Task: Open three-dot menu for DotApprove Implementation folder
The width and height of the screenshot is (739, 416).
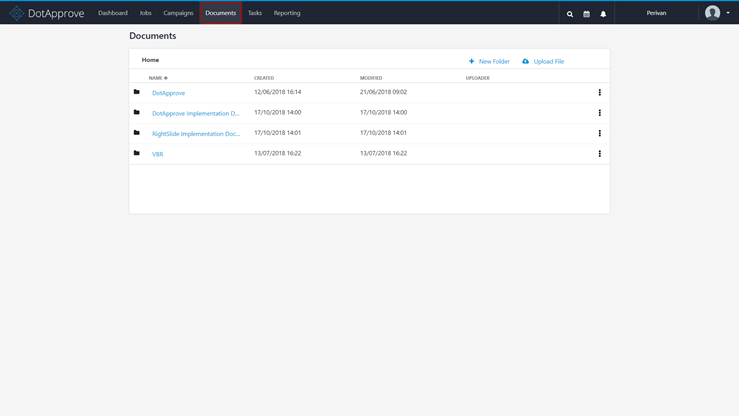Action: pyautogui.click(x=599, y=113)
